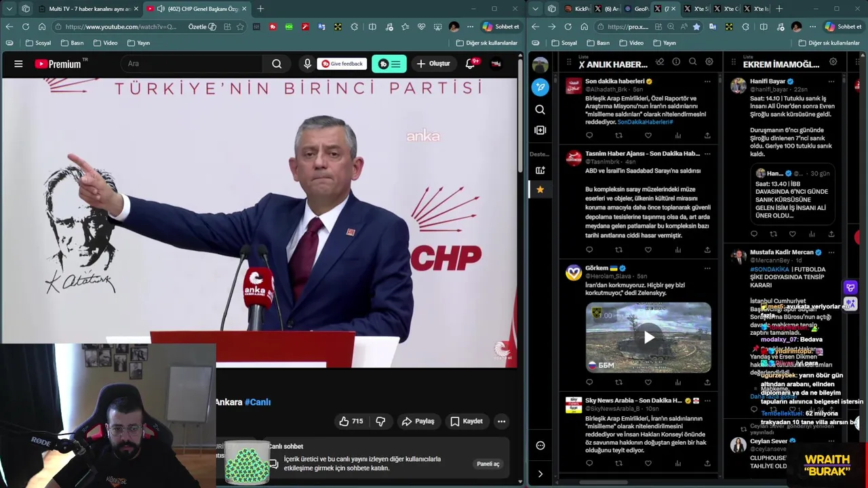Dislike the CHP live video

pos(380,422)
